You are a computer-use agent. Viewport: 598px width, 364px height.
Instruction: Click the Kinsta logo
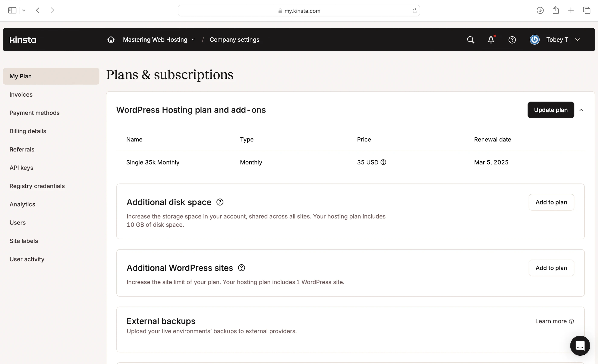[x=23, y=40]
